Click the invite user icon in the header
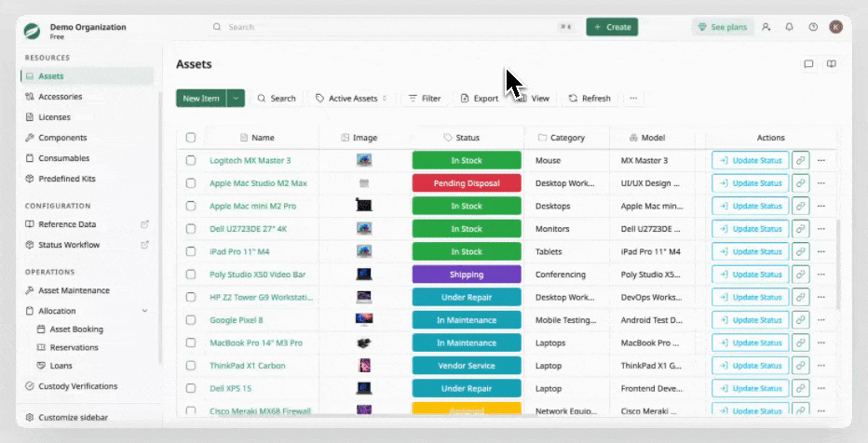The height and width of the screenshot is (443, 868). click(766, 27)
